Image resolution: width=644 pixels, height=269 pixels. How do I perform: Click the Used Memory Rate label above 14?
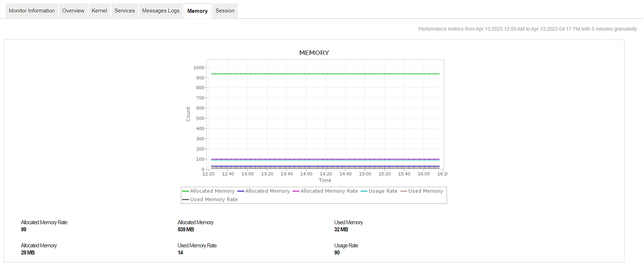point(197,246)
